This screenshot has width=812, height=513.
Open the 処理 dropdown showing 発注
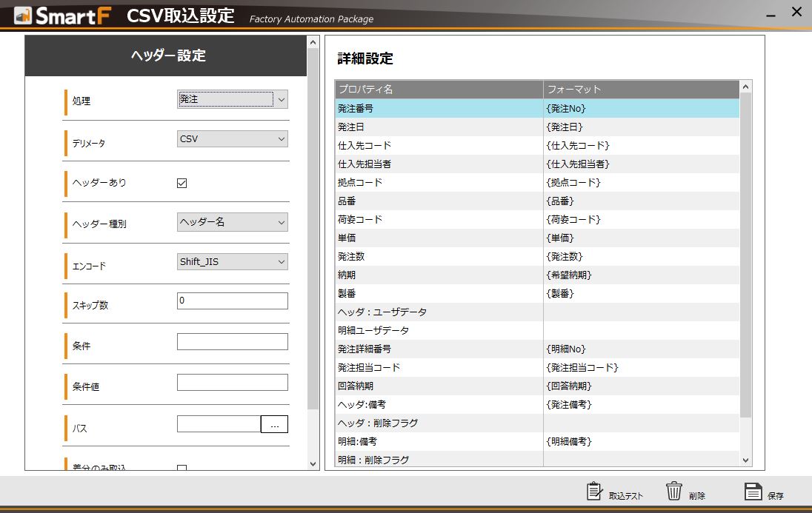232,99
